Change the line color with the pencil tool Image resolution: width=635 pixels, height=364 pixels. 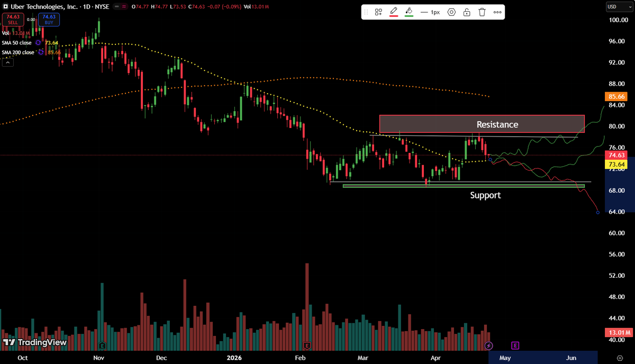(394, 12)
